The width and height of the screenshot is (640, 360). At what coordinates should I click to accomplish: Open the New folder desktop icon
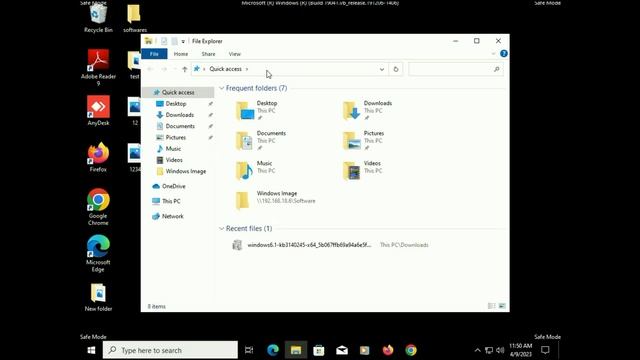(x=98, y=298)
